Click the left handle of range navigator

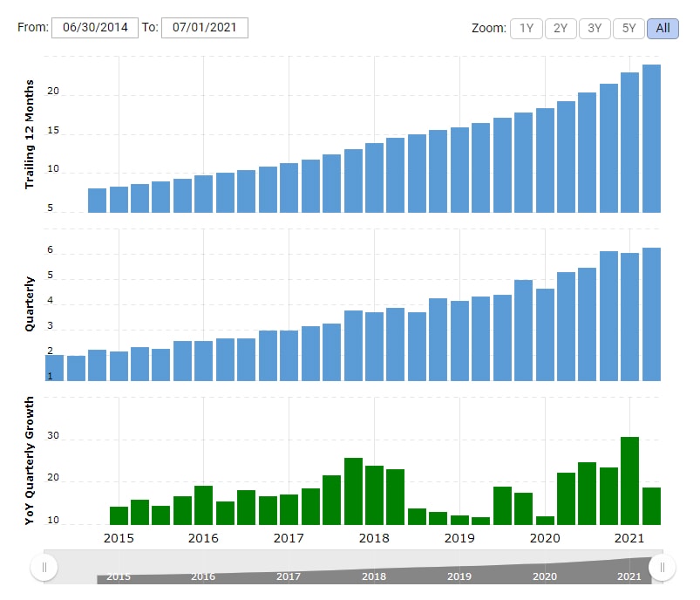coord(44,568)
